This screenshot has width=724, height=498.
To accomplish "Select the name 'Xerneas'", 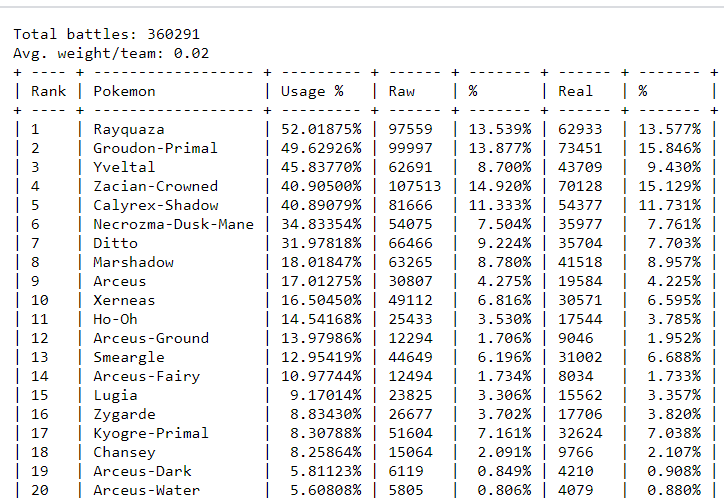I will (x=124, y=300).
